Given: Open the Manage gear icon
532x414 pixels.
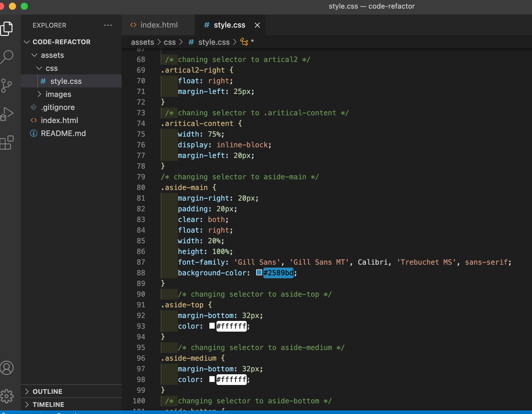Looking at the screenshot, I should (7, 396).
